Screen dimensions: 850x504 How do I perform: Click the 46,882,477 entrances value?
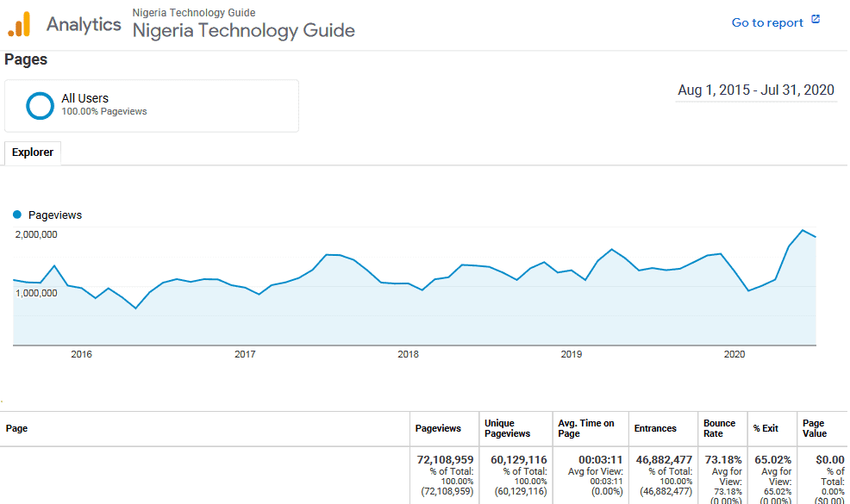(664, 459)
